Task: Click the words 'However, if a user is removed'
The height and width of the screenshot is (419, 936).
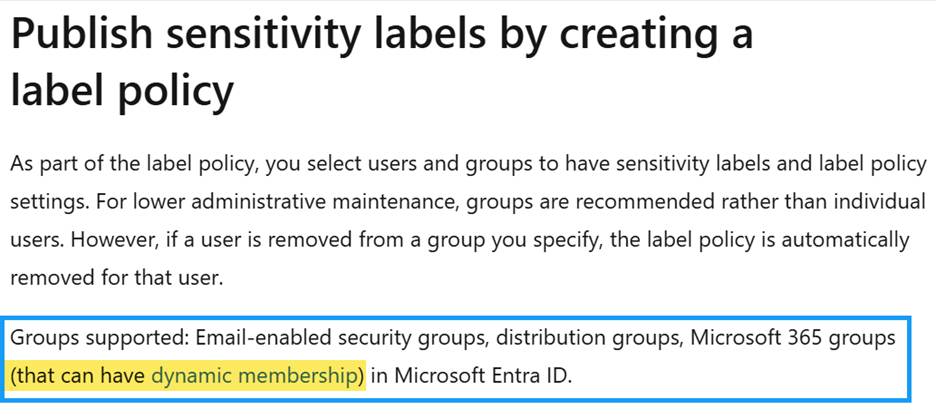Action: [x=211, y=241]
